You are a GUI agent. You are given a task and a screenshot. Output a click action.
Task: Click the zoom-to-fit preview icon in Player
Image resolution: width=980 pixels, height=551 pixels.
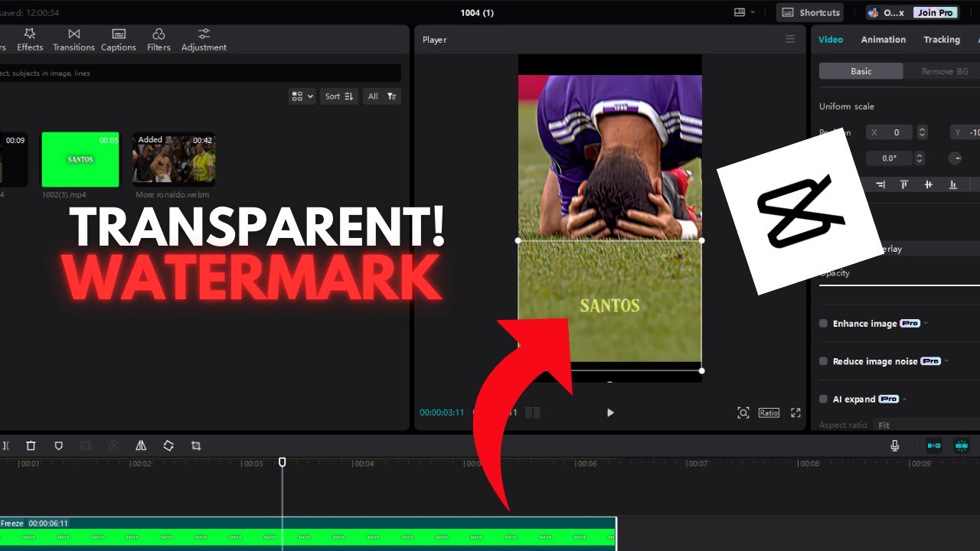pyautogui.click(x=743, y=412)
